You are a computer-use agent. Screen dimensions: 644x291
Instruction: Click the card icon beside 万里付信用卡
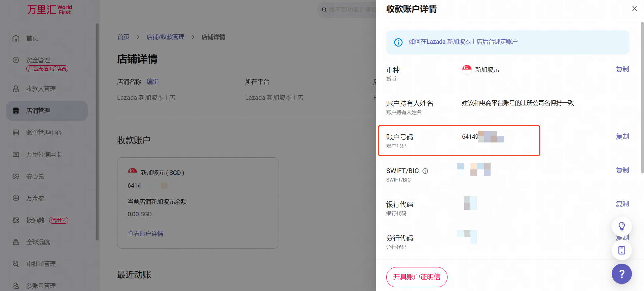[16, 155]
